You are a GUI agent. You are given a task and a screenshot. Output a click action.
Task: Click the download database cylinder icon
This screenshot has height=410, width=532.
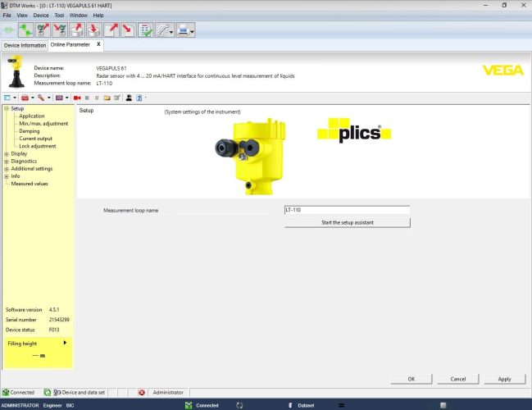point(94,30)
